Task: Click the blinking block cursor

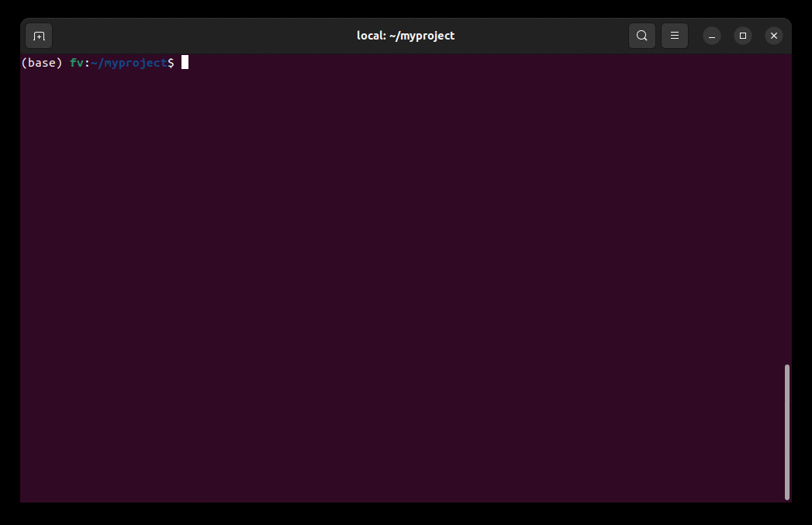Action: pyautogui.click(x=185, y=63)
